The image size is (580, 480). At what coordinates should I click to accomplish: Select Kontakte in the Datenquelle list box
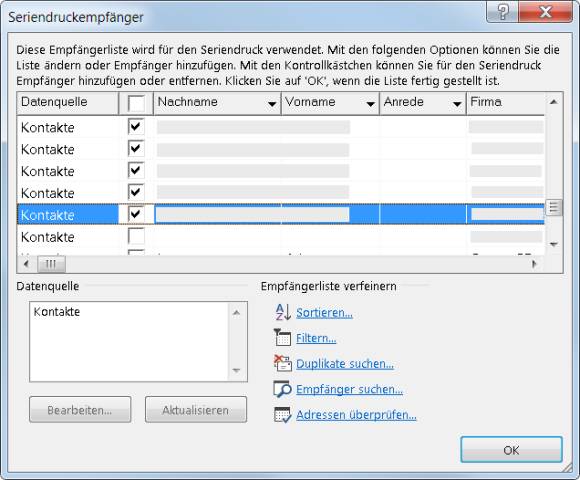[x=57, y=312]
